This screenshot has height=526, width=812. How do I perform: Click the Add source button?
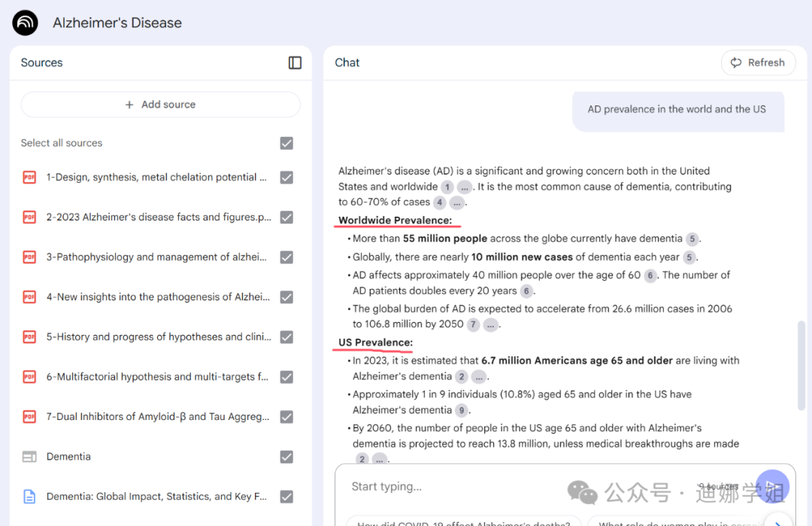(161, 105)
